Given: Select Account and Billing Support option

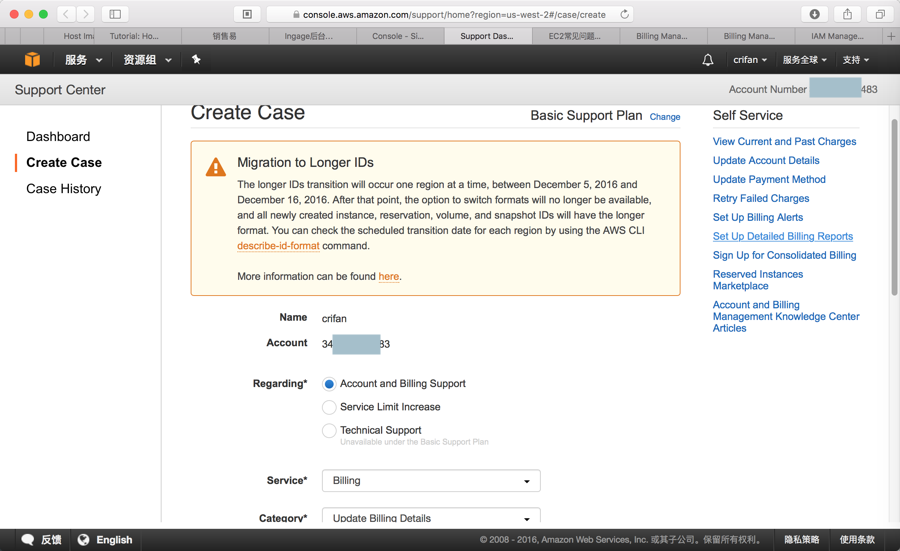Looking at the screenshot, I should click(x=329, y=384).
